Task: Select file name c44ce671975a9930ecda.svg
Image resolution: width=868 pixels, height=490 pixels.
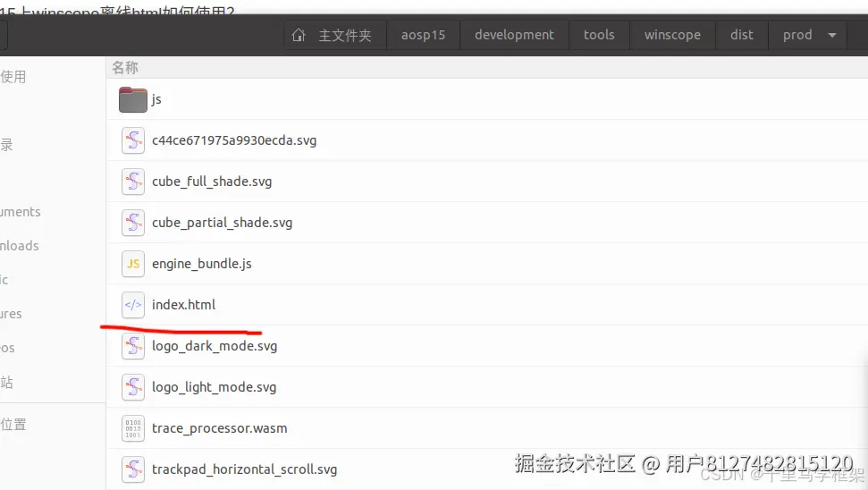Action: click(234, 140)
